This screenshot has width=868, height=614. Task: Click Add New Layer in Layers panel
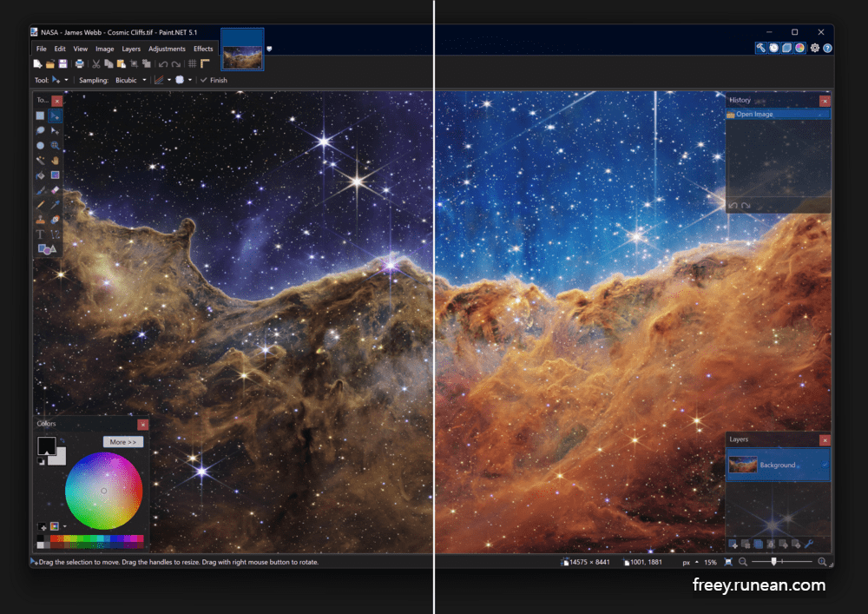coord(733,545)
